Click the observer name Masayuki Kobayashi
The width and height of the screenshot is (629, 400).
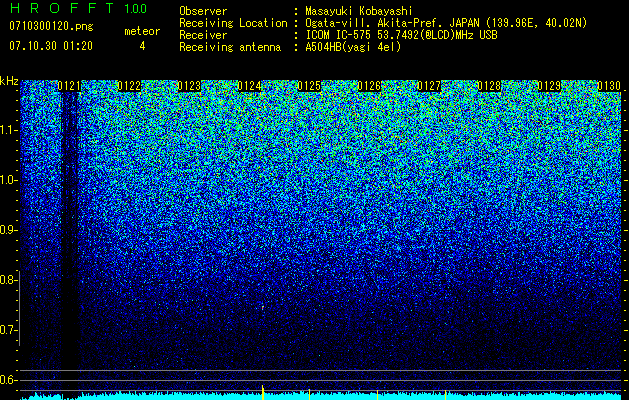[x=358, y=12]
